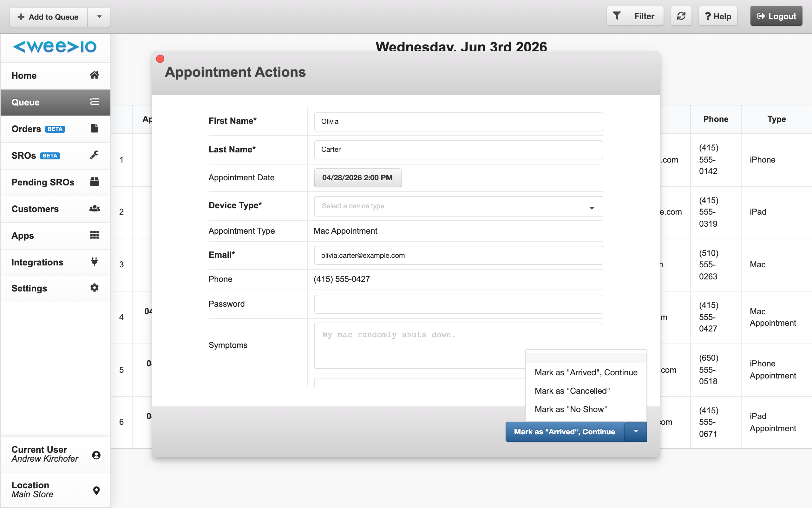This screenshot has width=812, height=508.
Task: Click the Customers people icon
Action: coord(95,208)
